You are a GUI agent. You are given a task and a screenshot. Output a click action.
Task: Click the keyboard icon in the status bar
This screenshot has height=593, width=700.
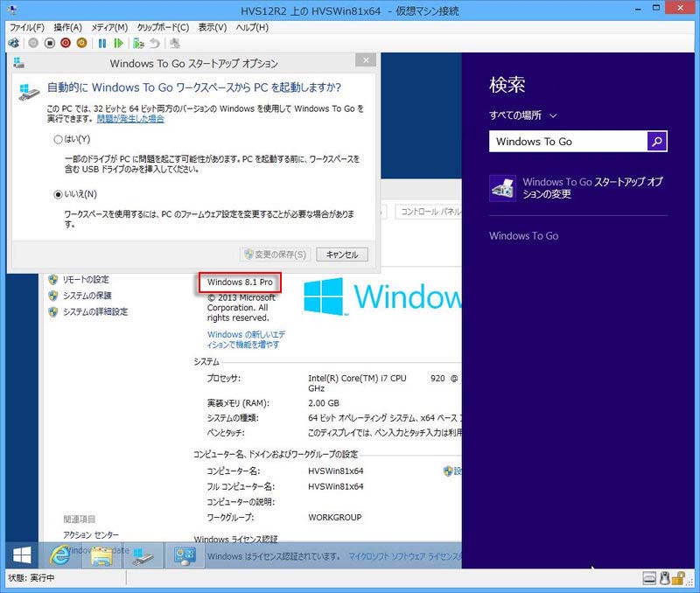(649, 578)
